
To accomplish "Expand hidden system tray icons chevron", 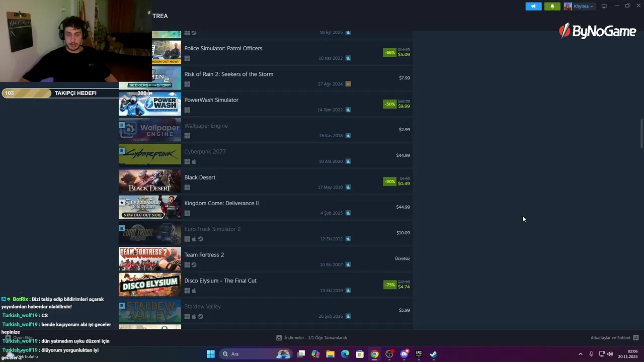I will pyautogui.click(x=580, y=354).
